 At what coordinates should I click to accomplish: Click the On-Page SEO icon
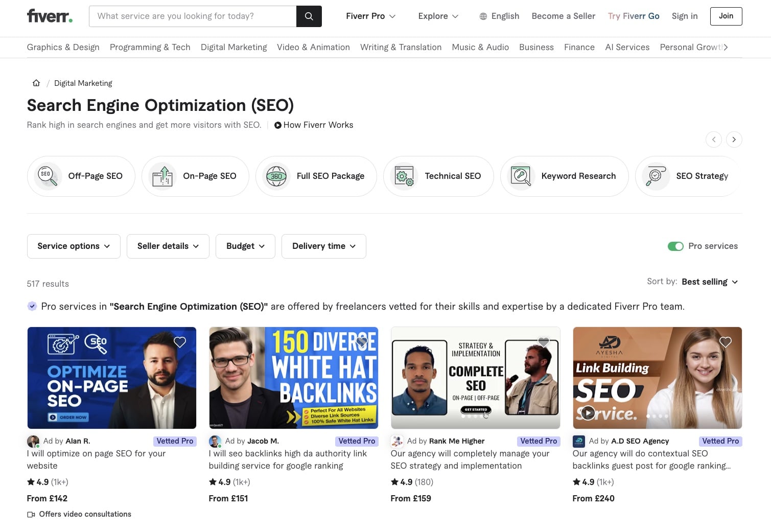[162, 176]
